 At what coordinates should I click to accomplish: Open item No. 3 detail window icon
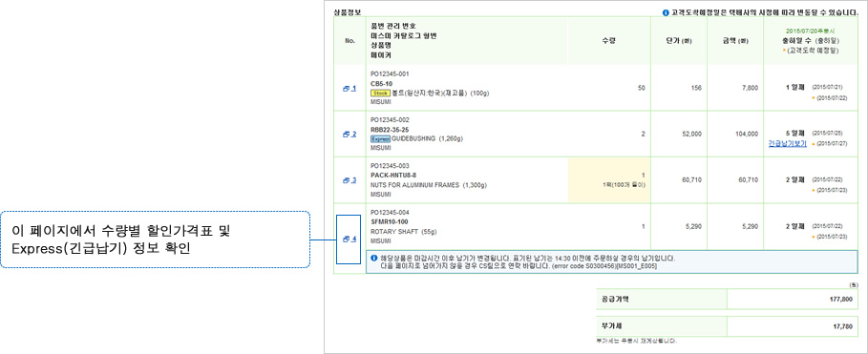pos(349,179)
